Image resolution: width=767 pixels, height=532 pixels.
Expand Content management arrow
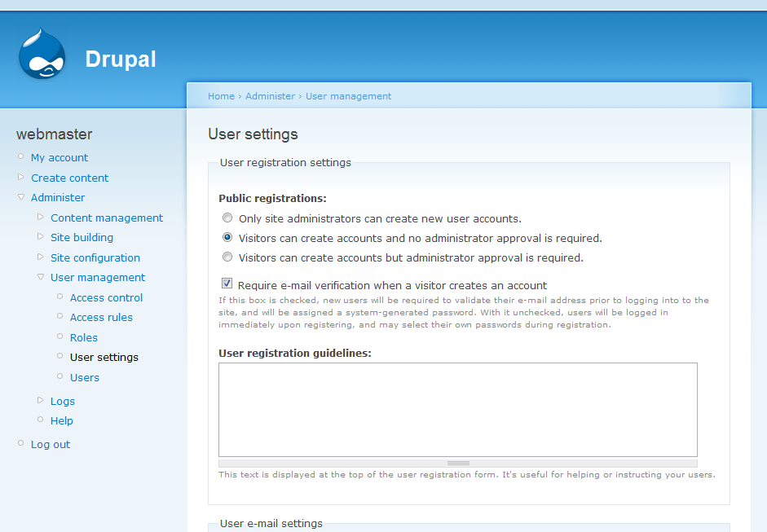(x=40, y=217)
